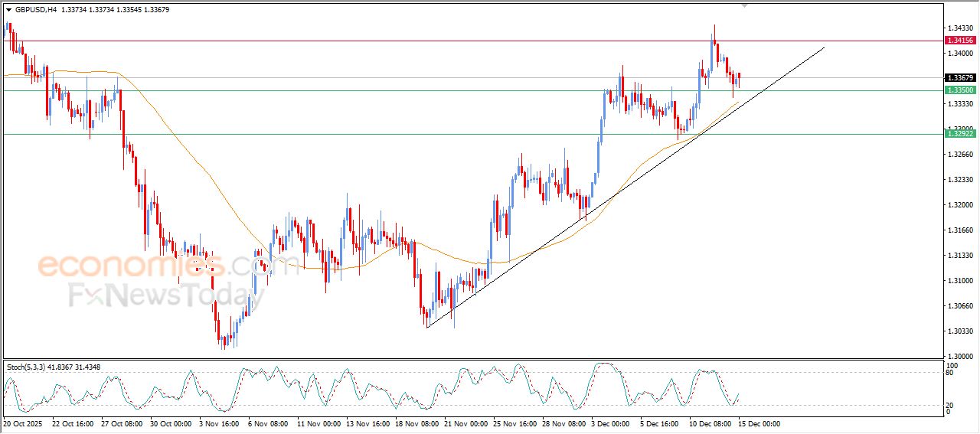Viewport: 980px width, 434px height.
Task: Click the stochastic 20 level label
Action: (949, 405)
